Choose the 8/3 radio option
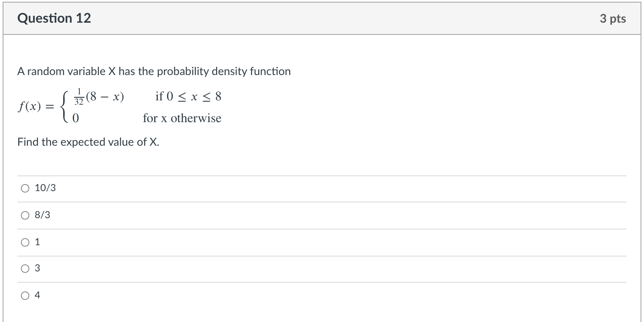Viewport: 644px width, 322px height. tap(25, 215)
